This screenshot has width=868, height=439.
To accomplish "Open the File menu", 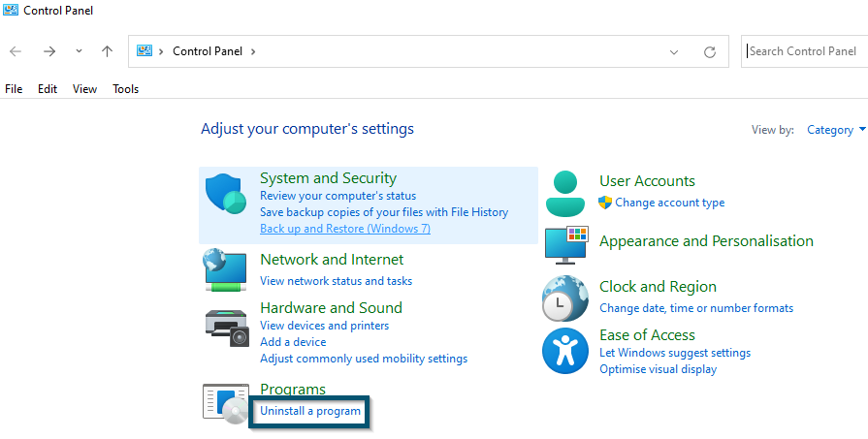I will (14, 89).
